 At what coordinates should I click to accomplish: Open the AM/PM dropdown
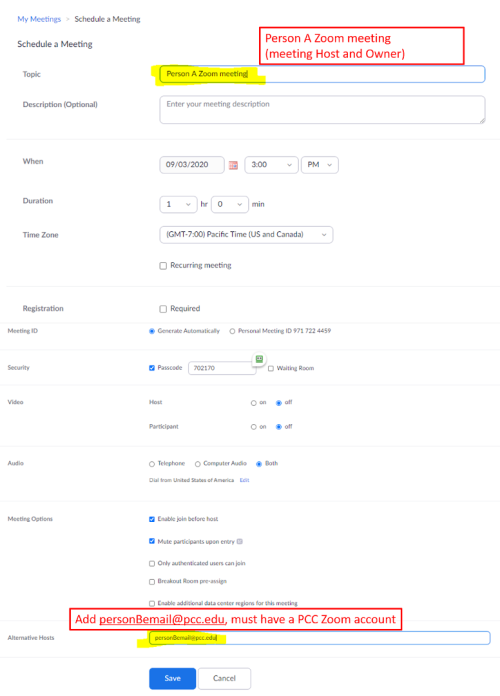pyautogui.click(x=320, y=165)
